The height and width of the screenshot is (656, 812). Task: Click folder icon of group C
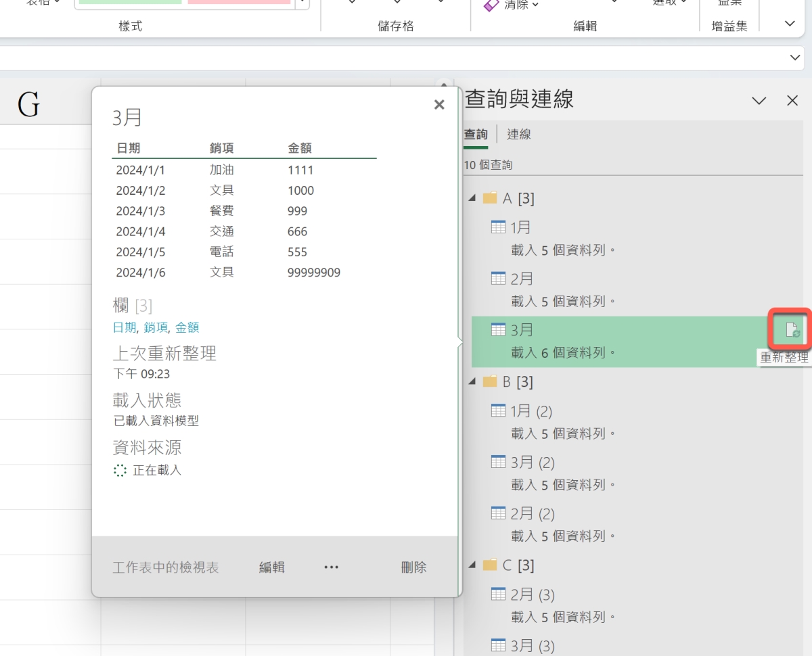point(490,565)
